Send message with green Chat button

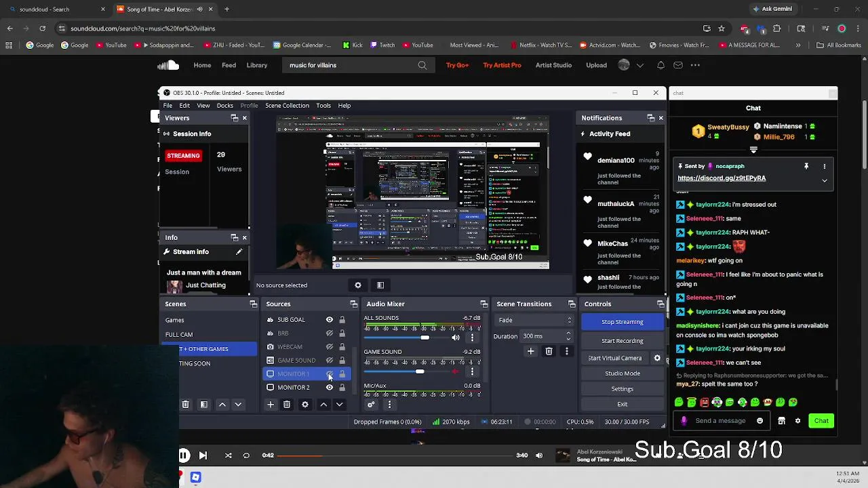click(821, 421)
